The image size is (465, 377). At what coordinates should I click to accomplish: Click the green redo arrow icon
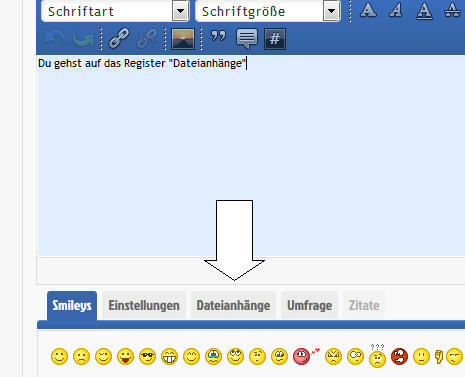click(x=83, y=39)
